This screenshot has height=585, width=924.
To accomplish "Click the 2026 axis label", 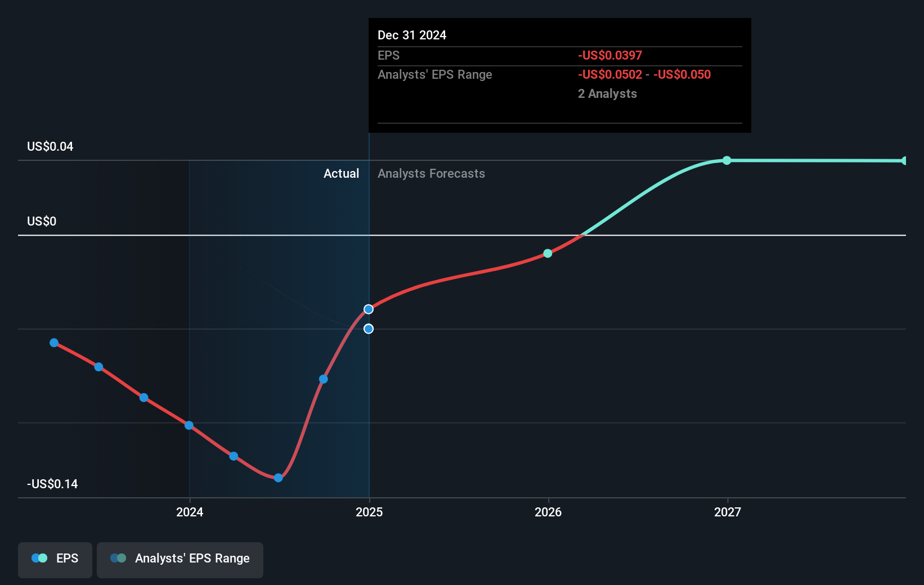I will point(549,512).
